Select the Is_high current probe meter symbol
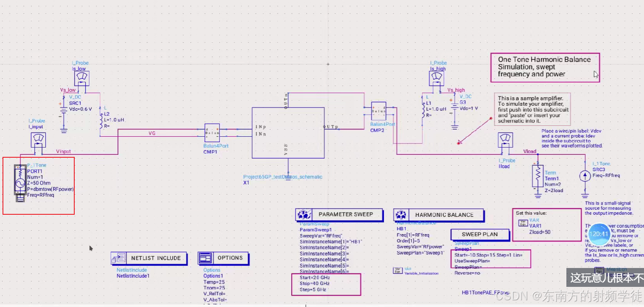644x307 pixels. pos(436,78)
